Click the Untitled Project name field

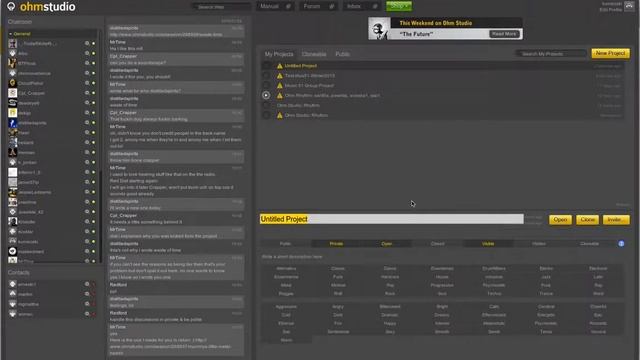coord(391,219)
